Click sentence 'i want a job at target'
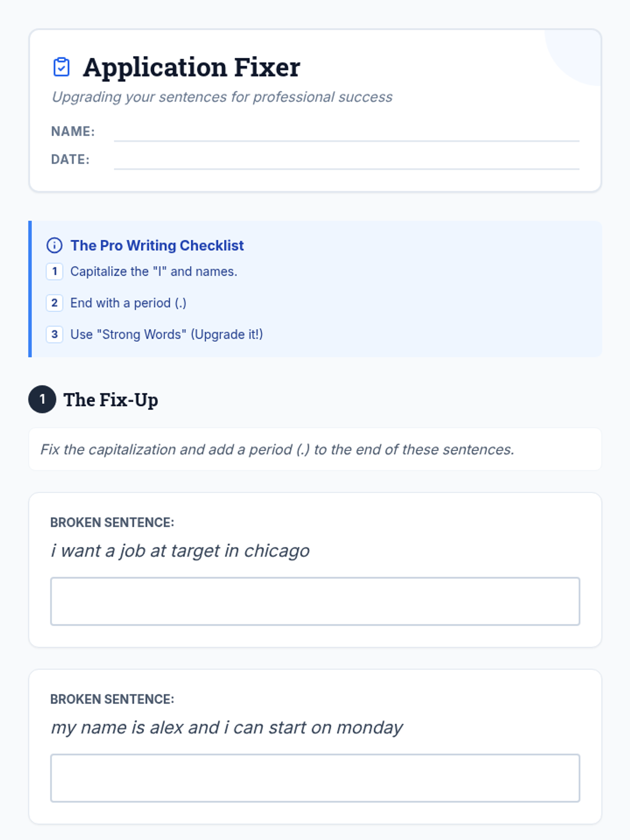630x840 pixels. tap(180, 551)
